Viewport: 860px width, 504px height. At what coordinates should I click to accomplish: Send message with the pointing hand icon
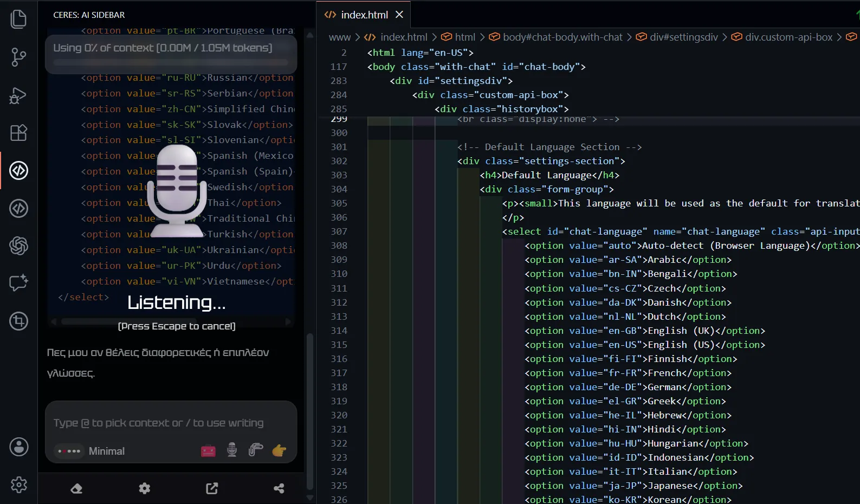click(x=279, y=450)
